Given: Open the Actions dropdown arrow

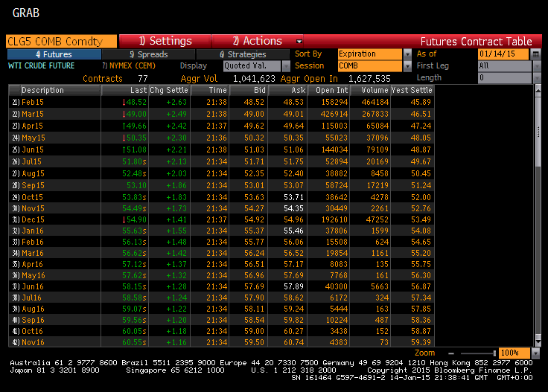Looking at the screenshot, I should click(299, 41).
